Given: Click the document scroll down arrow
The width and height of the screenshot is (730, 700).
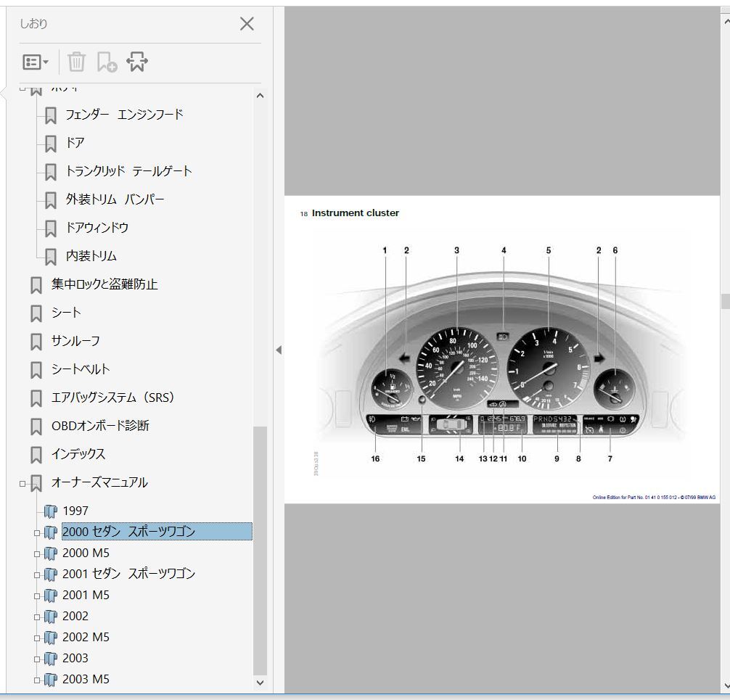Looking at the screenshot, I should (x=726, y=686).
